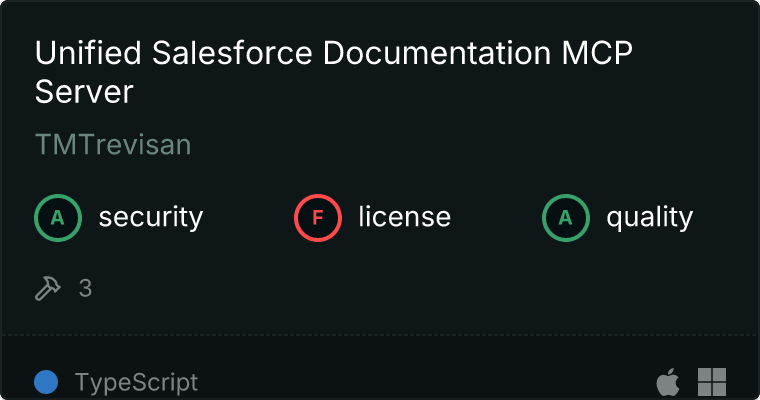Image resolution: width=760 pixels, height=400 pixels.
Task: Click the blue TypeScript language dot
Action: pyautogui.click(x=46, y=382)
